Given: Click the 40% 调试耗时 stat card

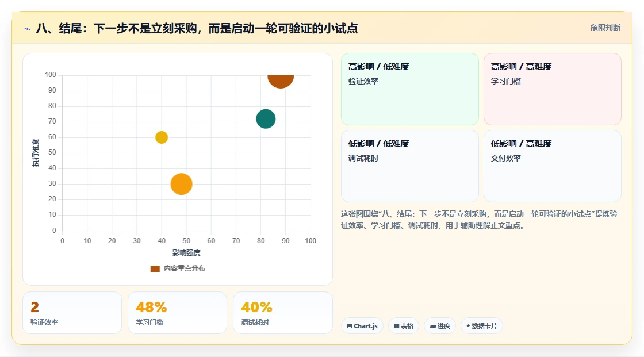Looking at the screenshot, I should coord(282,313).
